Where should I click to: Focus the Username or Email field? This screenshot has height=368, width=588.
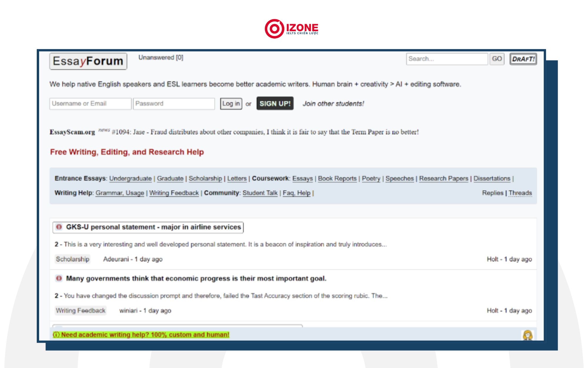(90, 104)
